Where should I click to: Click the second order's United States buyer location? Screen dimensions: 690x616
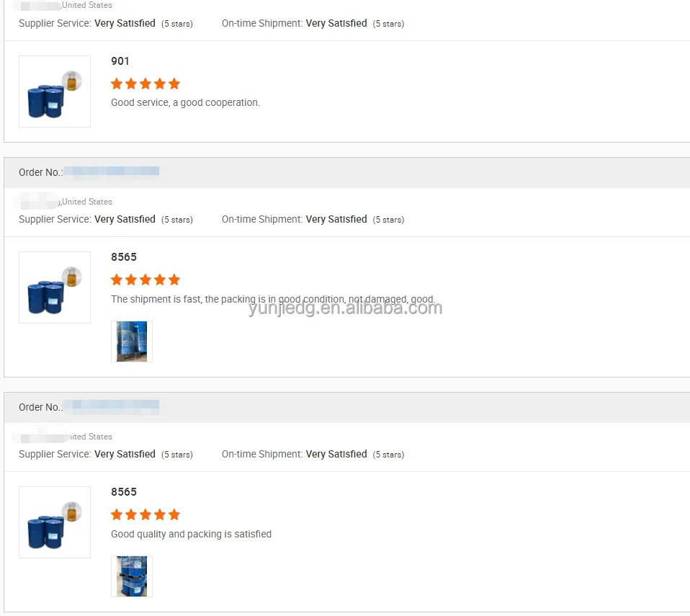pyautogui.click(x=87, y=202)
